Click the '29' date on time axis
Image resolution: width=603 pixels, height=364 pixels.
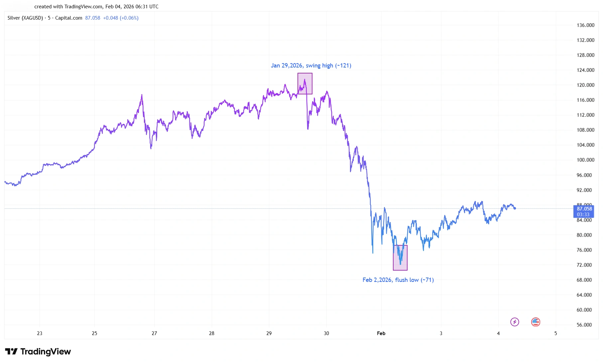pos(269,333)
